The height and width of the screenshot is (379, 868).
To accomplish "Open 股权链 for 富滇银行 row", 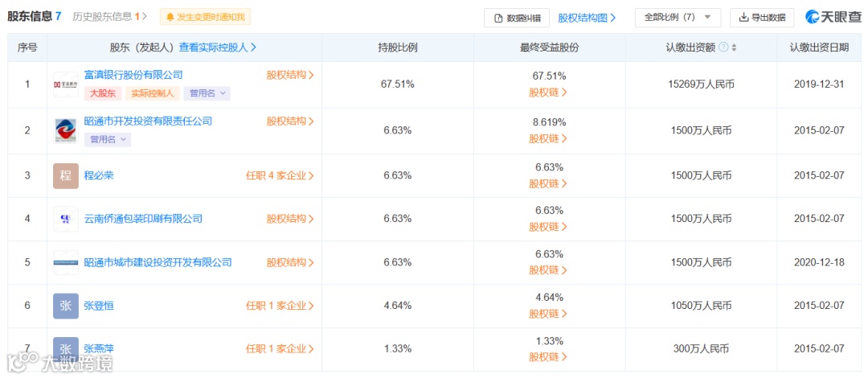I will [x=548, y=93].
